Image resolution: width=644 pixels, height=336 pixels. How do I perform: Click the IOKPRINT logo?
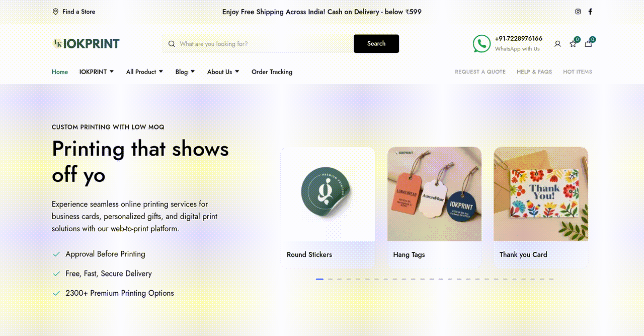[86, 44]
